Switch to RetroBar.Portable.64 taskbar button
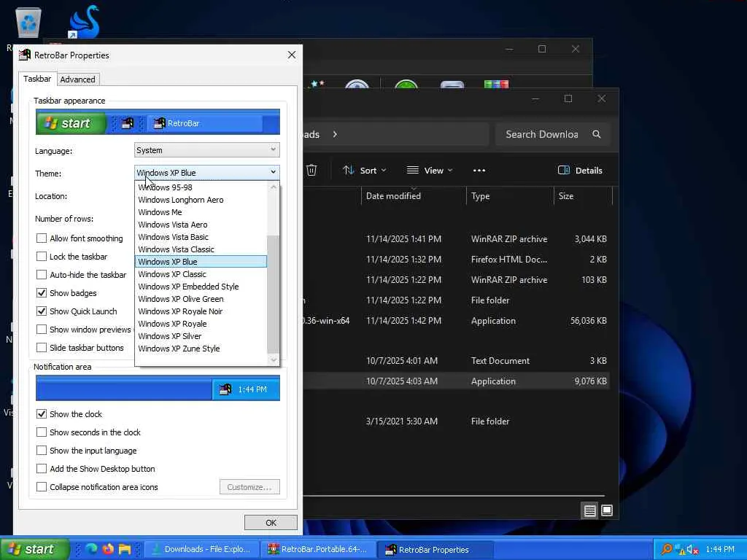747x560 pixels. click(x=318, y=549)
